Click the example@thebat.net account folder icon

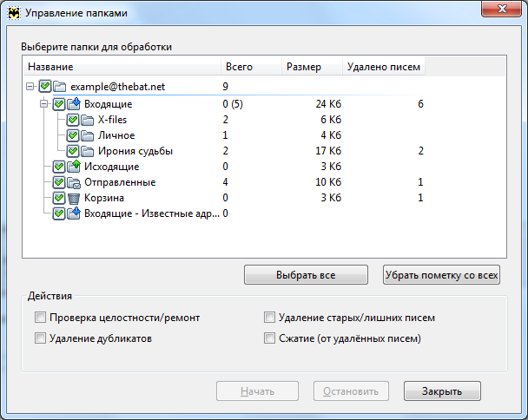(x=60, y=87)
